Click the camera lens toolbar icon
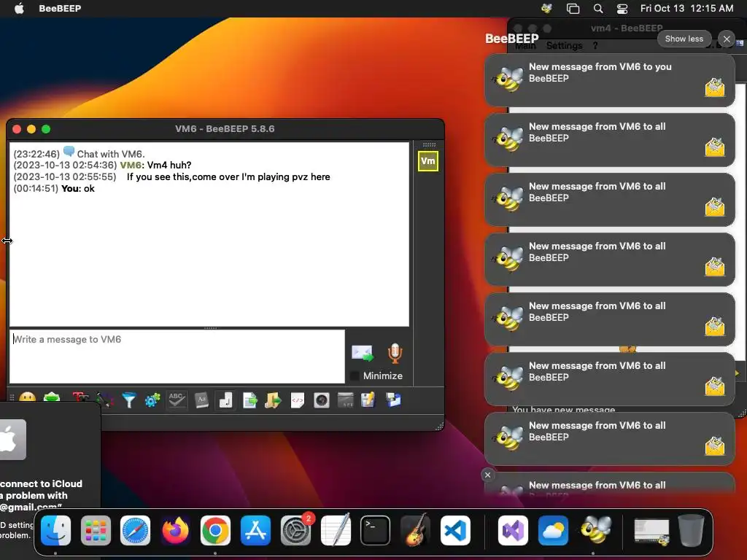 tap(322, 400)
